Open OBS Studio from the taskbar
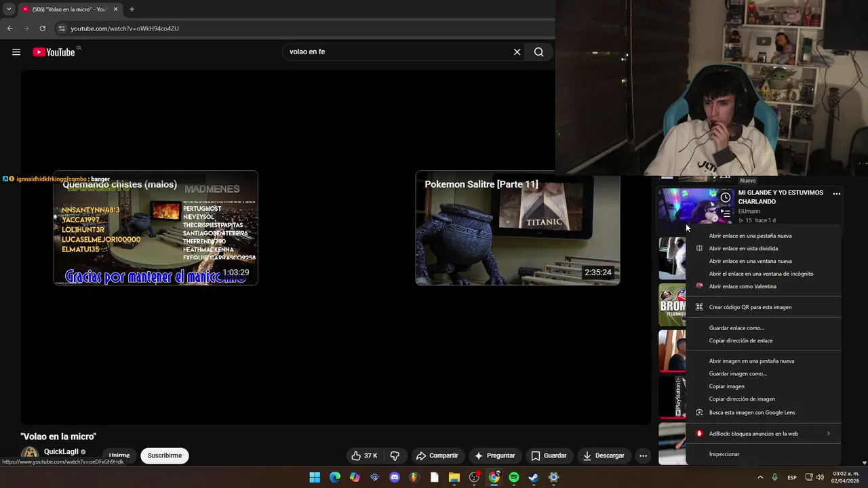 click(474, 477)
